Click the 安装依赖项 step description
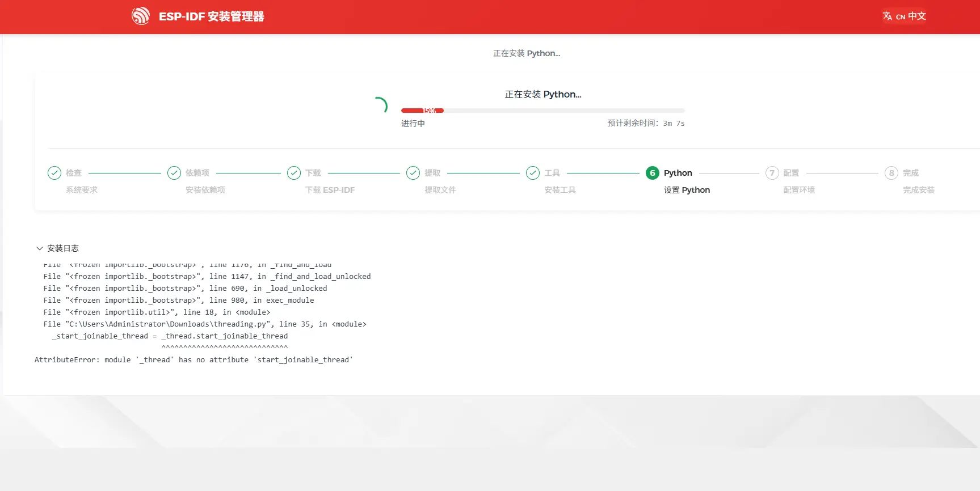 tap(205, 190)
